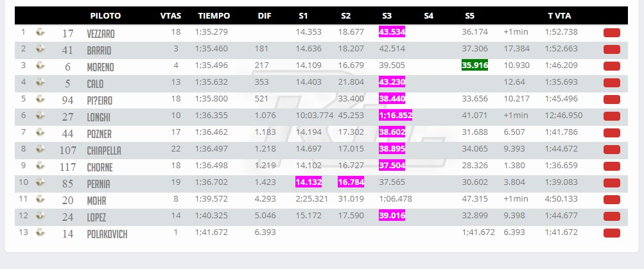Select the MOHR row lap time 1;39.572

click(211, 199)
